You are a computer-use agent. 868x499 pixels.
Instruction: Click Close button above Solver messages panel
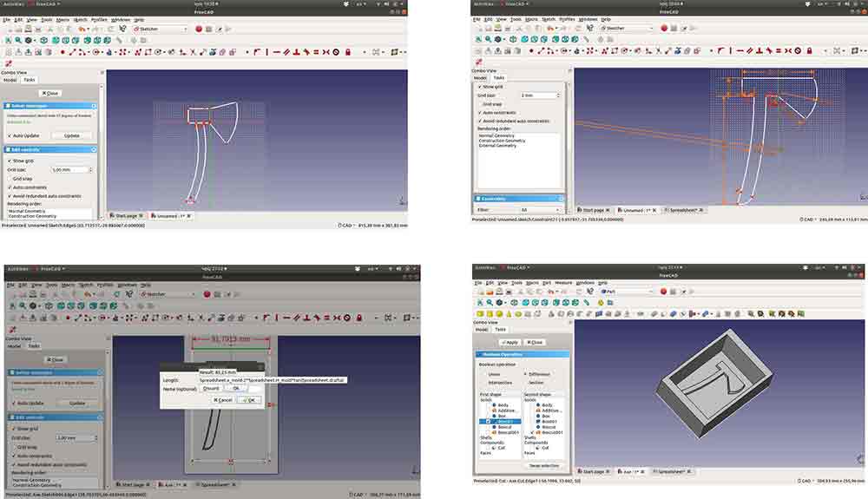[50, 94]
